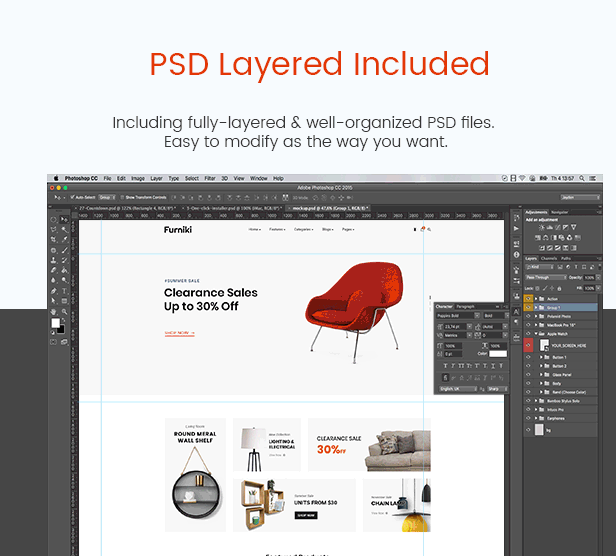Hide the Glass Panel group
Viewport: 616px width, 556px height.
pos(528,374)
